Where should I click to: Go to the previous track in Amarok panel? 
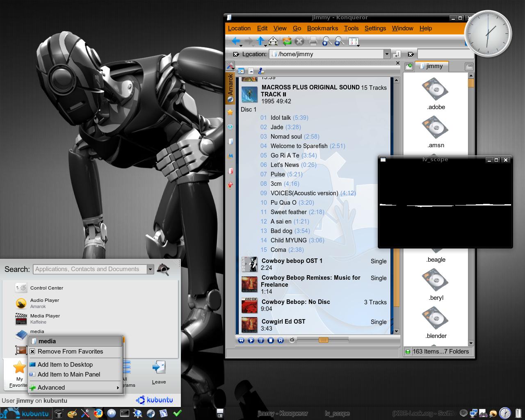click(x=241, y=340)
